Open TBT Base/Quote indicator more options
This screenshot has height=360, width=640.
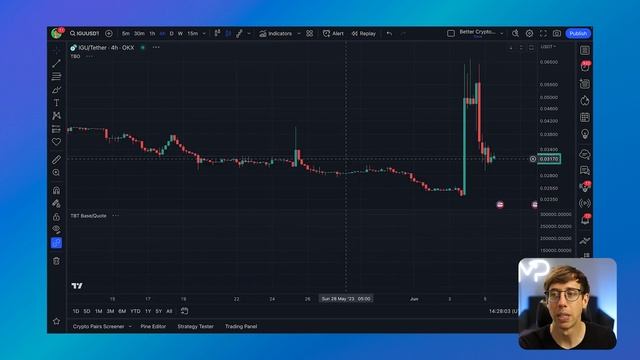[116, 216]
